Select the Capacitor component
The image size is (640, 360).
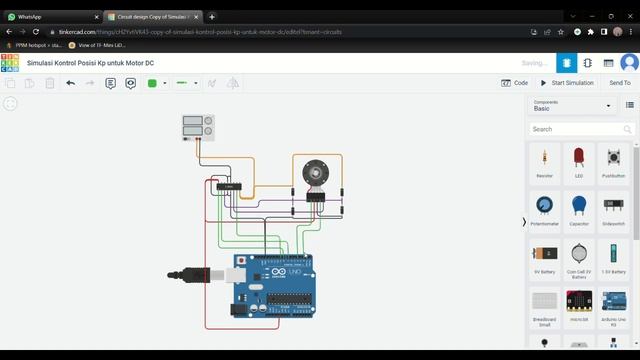(x=579, y=211)
